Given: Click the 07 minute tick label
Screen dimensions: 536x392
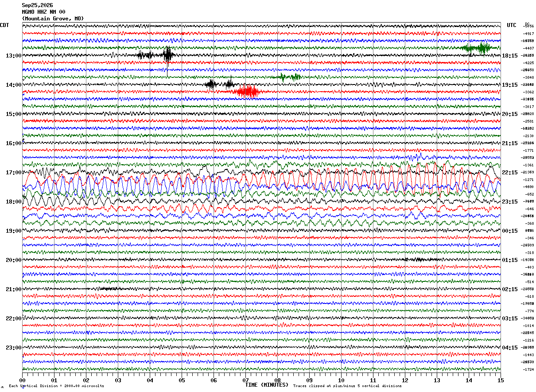Looking at the screenshot, I should point(245,380).
